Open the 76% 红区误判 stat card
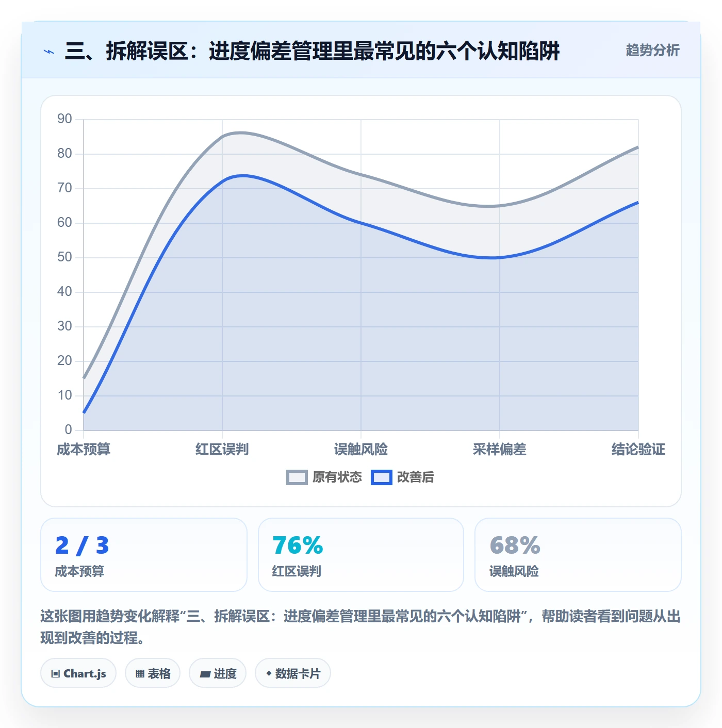The height and width of the screenshot is (728, 722). [x=361, y=555]
